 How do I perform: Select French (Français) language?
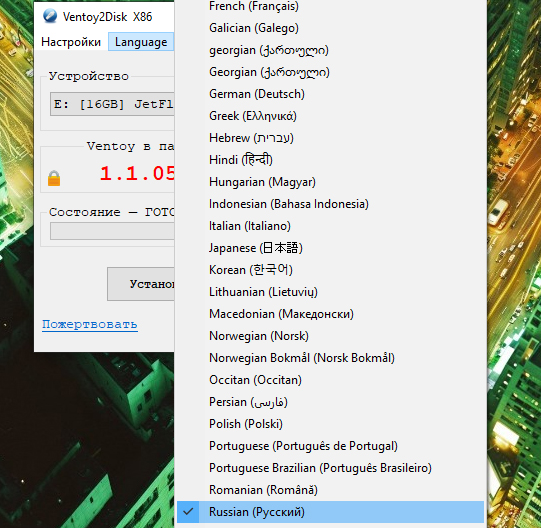coord(330,6)
